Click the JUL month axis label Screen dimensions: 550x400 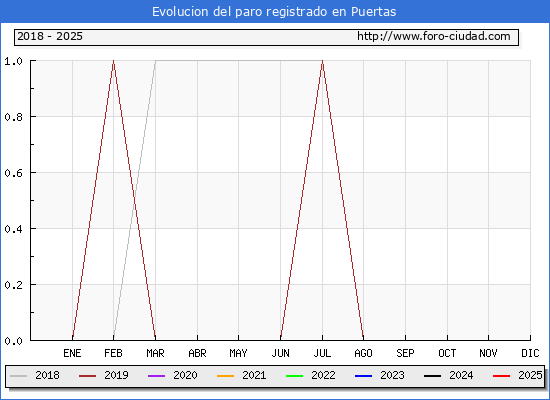coord(322,353)
